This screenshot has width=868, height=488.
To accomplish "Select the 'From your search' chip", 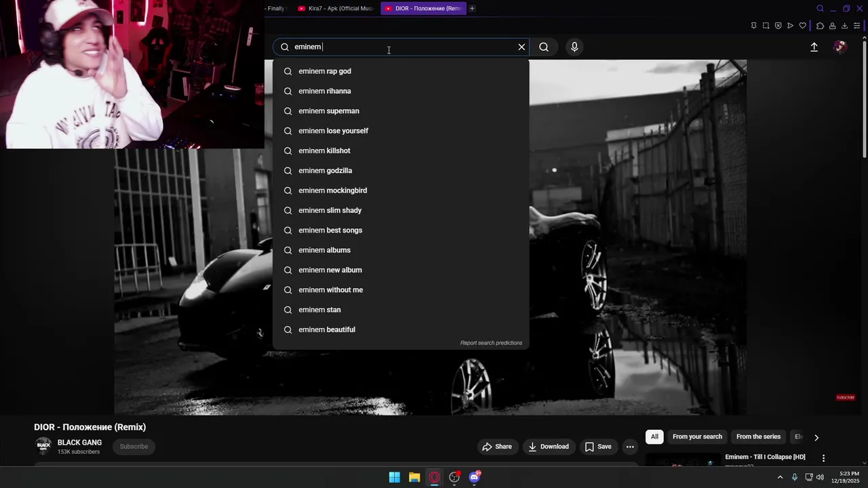I will click(697, 437).
